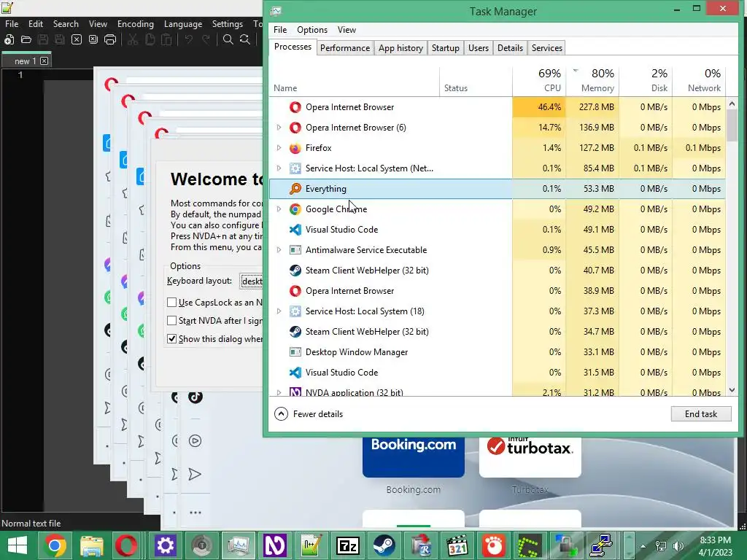This screenshot has width=747, height=560.
Task: Click the volume speaker tray icon
Action: [678, 545]
